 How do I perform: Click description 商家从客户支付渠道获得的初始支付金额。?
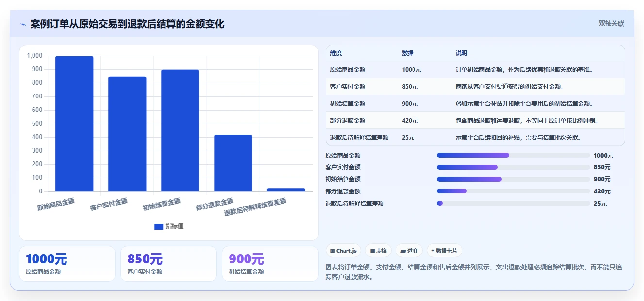click(x=509, y=87)
